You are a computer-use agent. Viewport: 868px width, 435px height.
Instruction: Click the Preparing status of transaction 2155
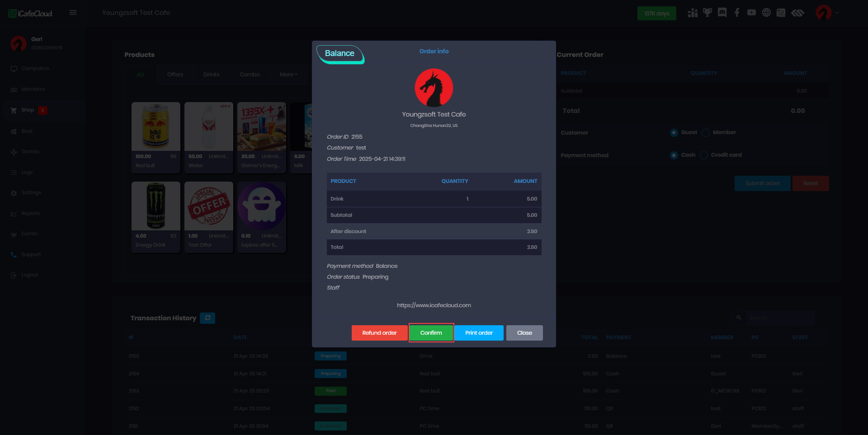coord(331,356)
